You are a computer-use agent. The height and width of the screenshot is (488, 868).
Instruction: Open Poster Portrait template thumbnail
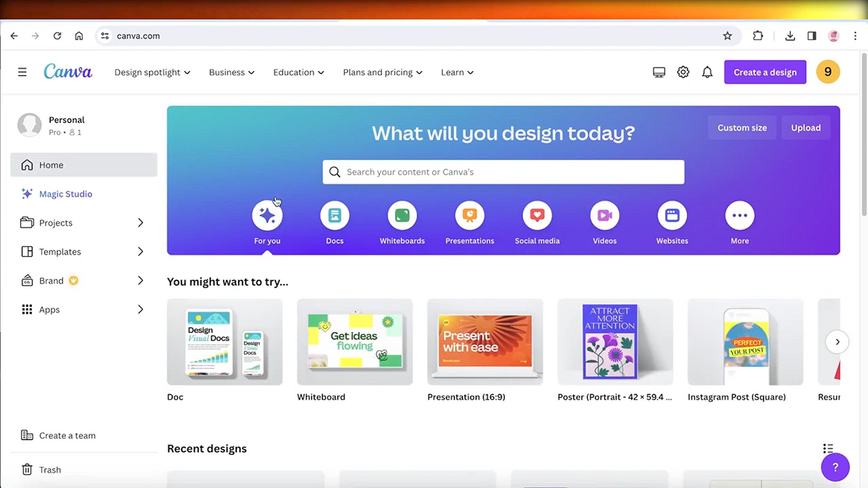point(615,342)
